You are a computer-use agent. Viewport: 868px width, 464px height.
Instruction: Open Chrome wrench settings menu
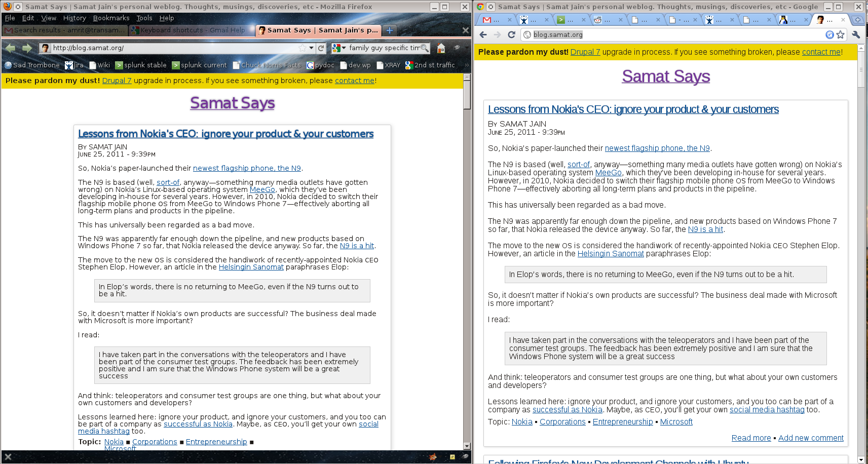tap(856, 35)
